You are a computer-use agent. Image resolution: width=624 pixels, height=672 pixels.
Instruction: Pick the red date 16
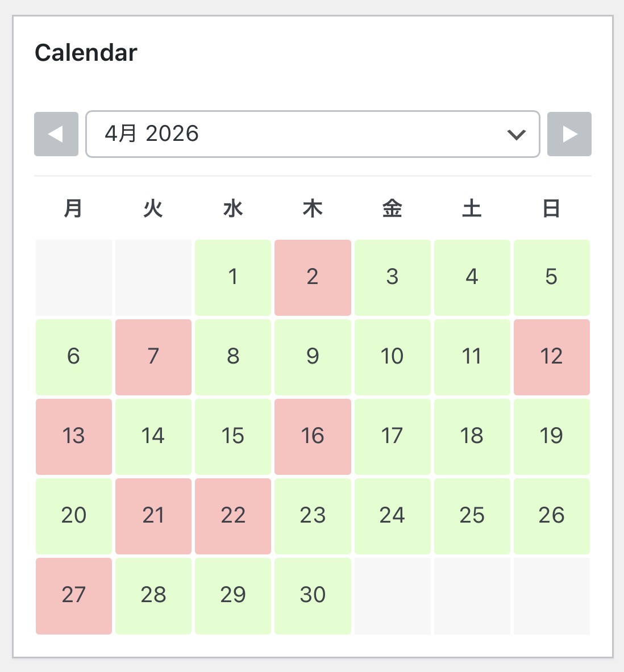coord(313,436)
